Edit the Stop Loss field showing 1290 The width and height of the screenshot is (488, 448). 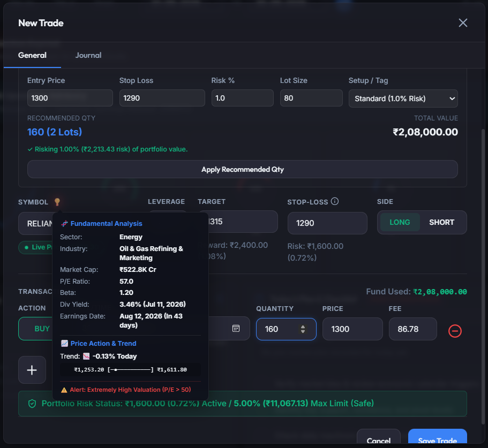click(162, 98)
